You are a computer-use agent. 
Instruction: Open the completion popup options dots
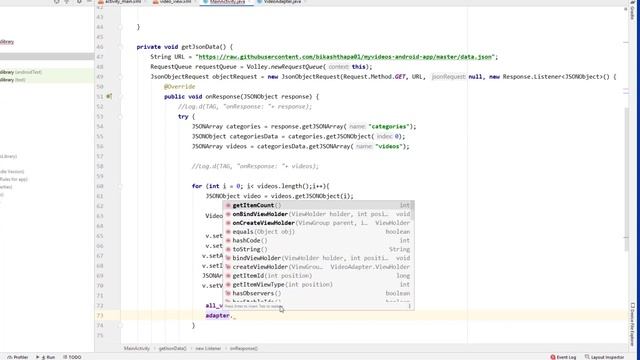(x=409, y=306)
